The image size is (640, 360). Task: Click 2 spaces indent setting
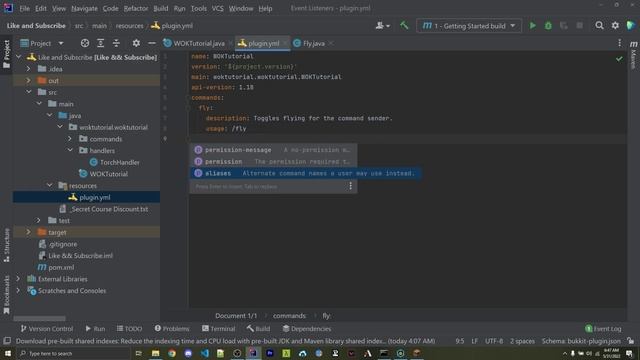click(x=522, y=341)
